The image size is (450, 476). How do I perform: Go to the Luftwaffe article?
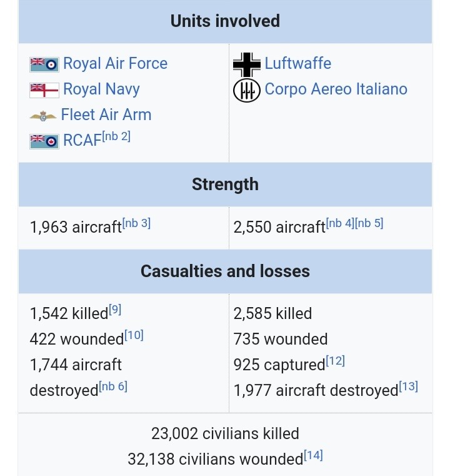tap(297, 64)
